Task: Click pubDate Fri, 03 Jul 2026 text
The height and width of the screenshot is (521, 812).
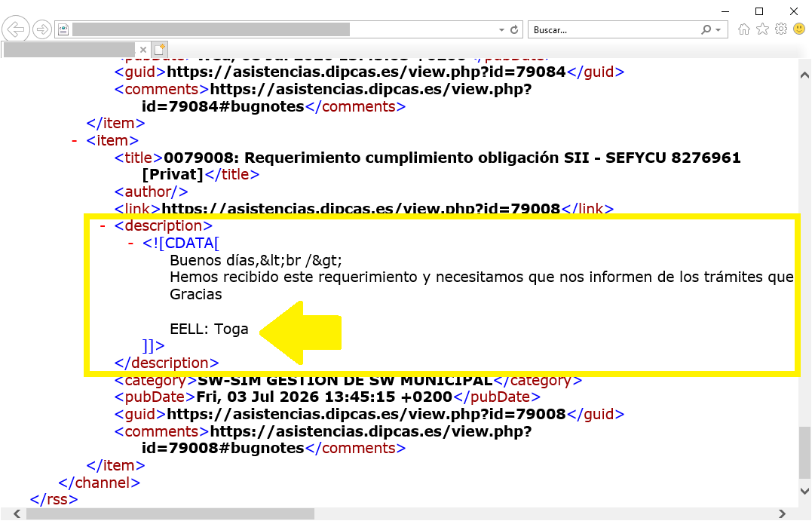Action: pyautogui.click(x=324, y=397)
